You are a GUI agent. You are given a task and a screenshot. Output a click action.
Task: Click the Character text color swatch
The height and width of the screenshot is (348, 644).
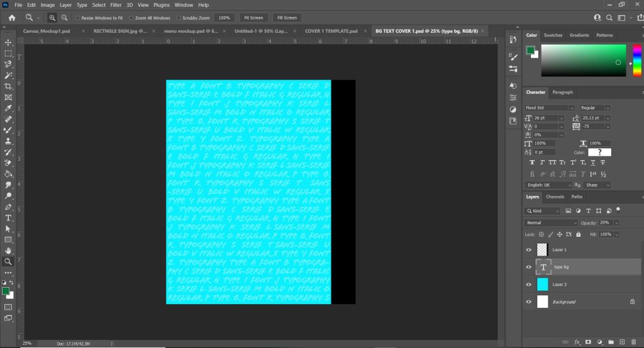click(x=599, y=152)
